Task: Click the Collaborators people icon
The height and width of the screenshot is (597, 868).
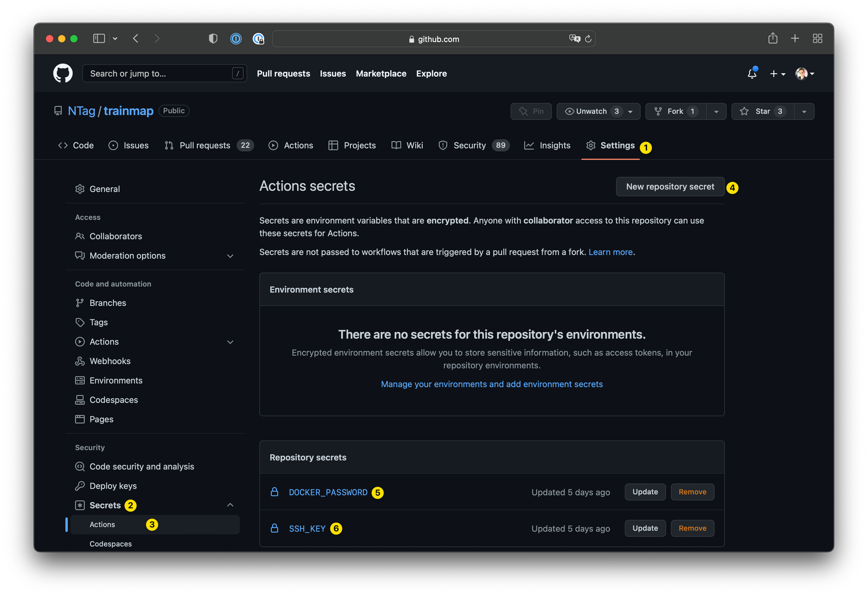Action: click(x=80, y=236)
